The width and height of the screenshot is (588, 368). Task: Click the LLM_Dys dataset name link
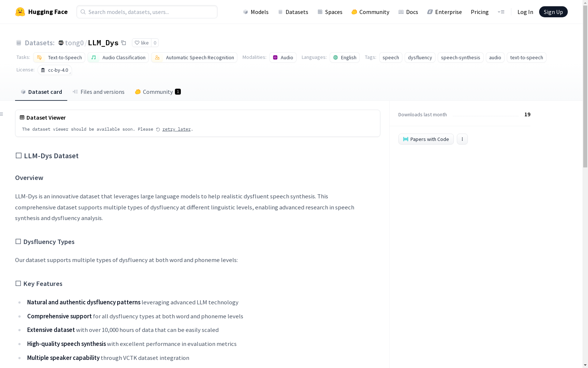click(x=103, y=43)
